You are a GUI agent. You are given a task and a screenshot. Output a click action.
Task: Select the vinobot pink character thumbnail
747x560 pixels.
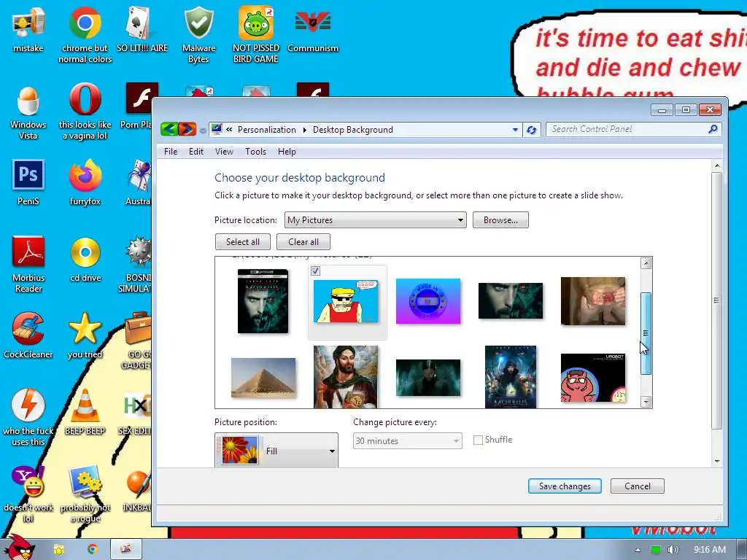coord(592,378)
